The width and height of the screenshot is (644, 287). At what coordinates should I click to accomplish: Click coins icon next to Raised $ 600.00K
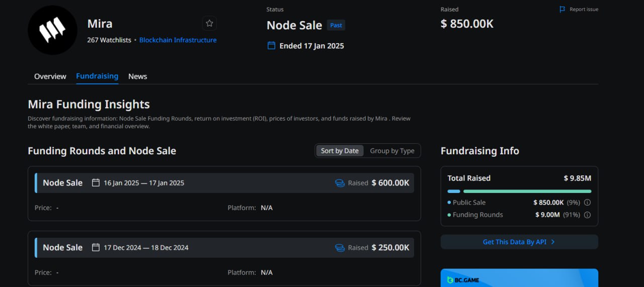click(x=340, y=183)
